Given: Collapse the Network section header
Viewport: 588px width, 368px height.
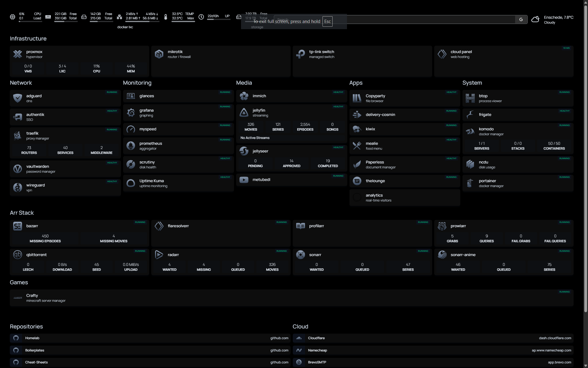Looking at the screenshot, I should (21, 83).
